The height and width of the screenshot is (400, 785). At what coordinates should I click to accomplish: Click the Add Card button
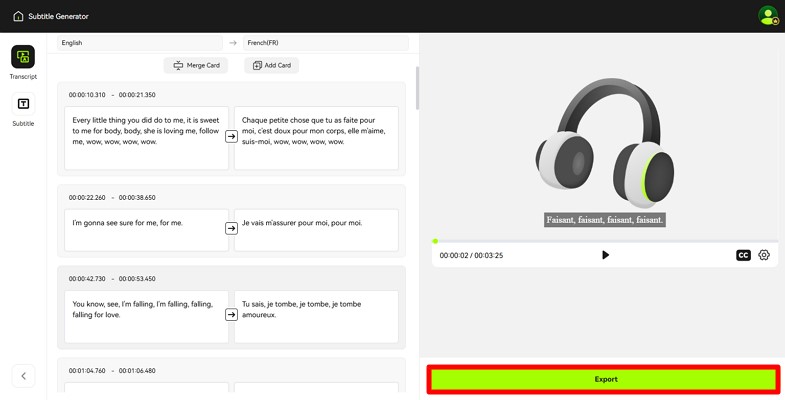(272, 65)
